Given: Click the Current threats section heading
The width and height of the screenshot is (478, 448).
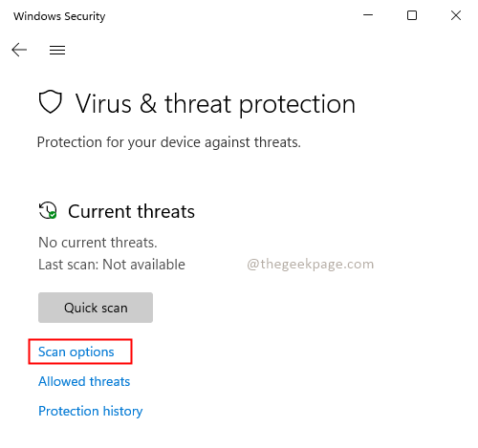Looking at the screenshot, I should tap(131, 211).
